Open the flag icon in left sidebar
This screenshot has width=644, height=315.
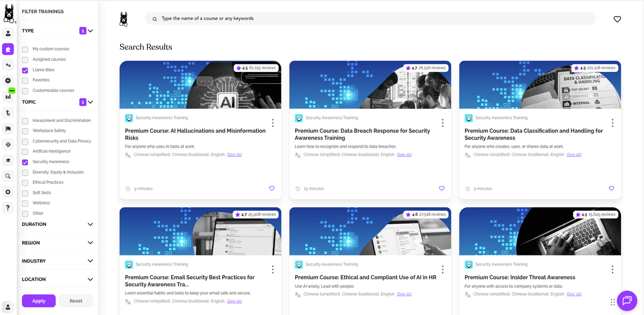click(x=8, y=128)
